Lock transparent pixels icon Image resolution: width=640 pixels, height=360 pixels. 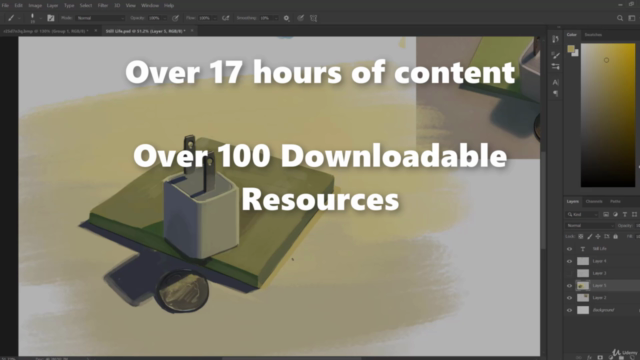[x=580, y=236]
